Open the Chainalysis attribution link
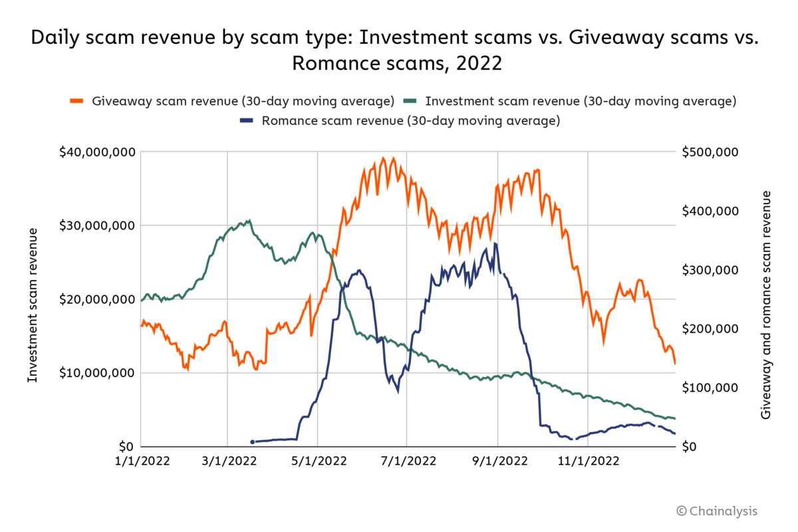The height and width of the screenshot is (532, 798). (718, 511)
